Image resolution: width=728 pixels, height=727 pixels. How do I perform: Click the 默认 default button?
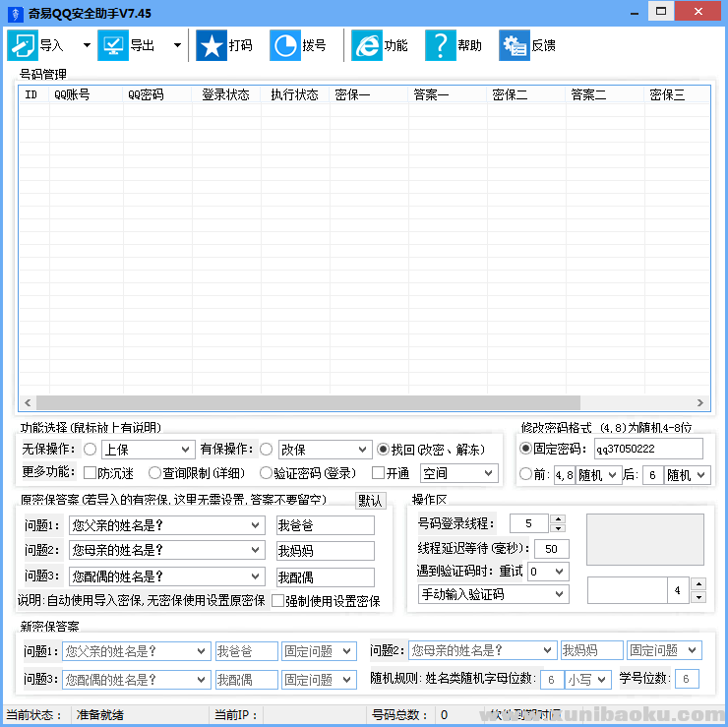click(370, 501)
